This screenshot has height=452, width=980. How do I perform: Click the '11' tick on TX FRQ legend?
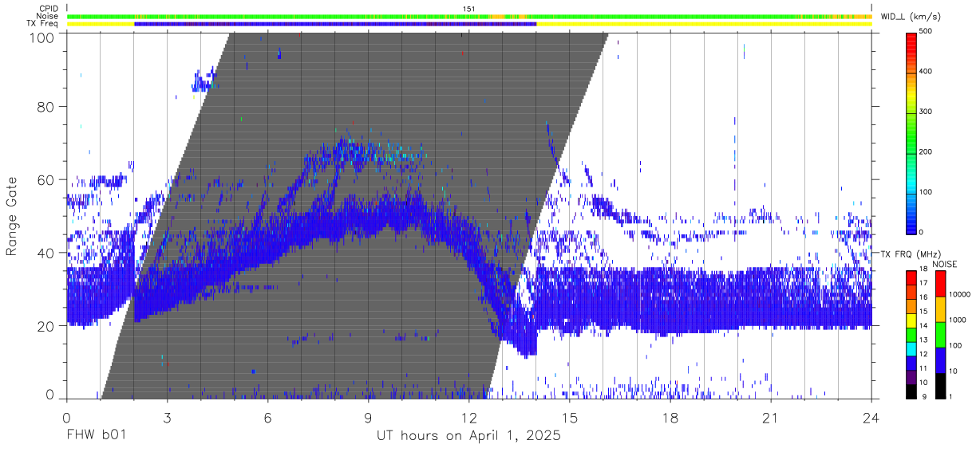coord(924,369)
